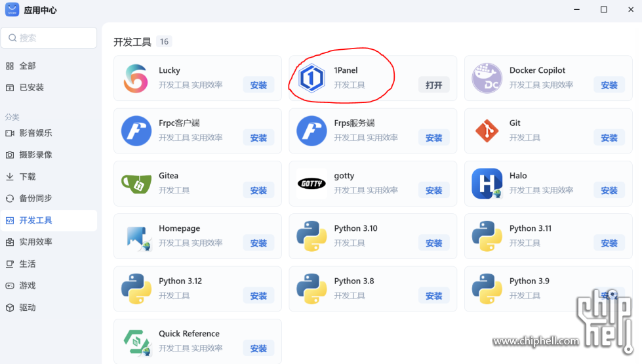Click the Halo app name

[x=518, y=175]
